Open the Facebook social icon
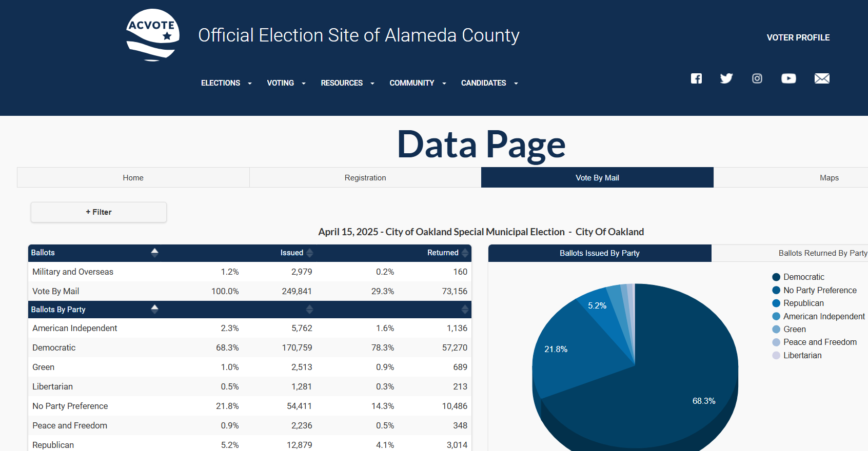Image resolution: width=868 pixels, height=451 pixels. [696, 78]
